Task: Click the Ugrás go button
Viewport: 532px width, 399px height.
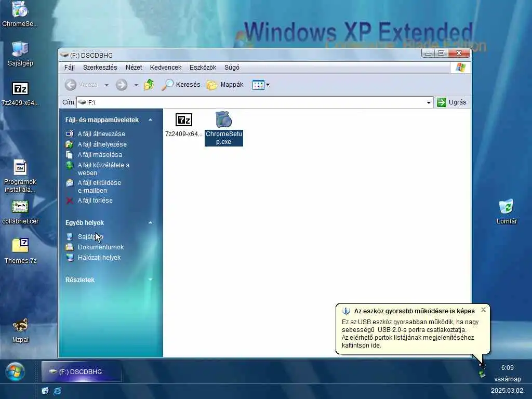Action: 451,102
